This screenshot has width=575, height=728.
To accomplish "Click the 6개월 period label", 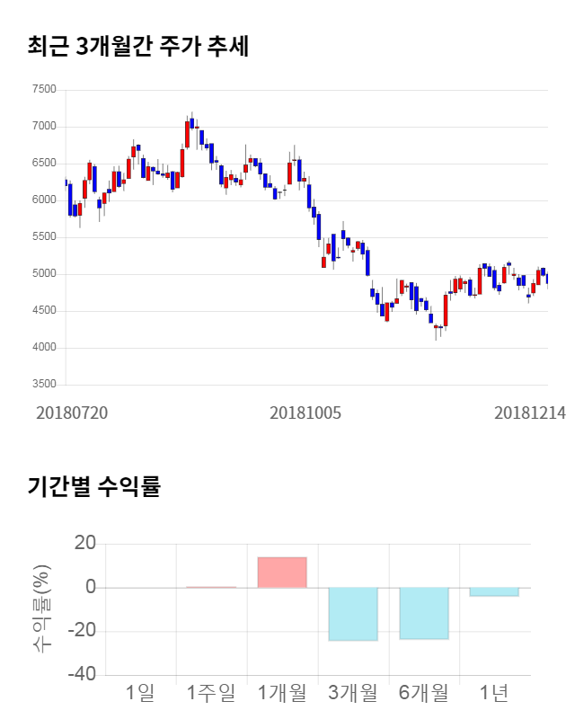I will pos(424,693).
